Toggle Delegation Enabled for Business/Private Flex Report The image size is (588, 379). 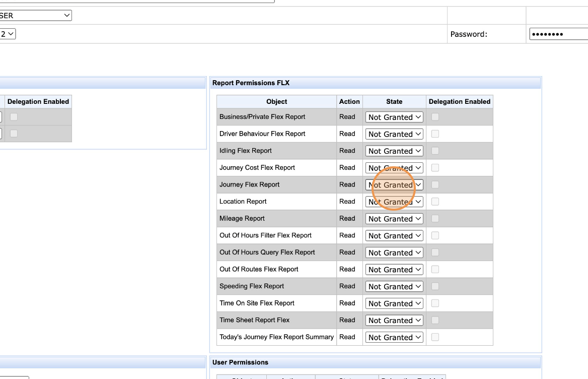[x=435, y=117]
